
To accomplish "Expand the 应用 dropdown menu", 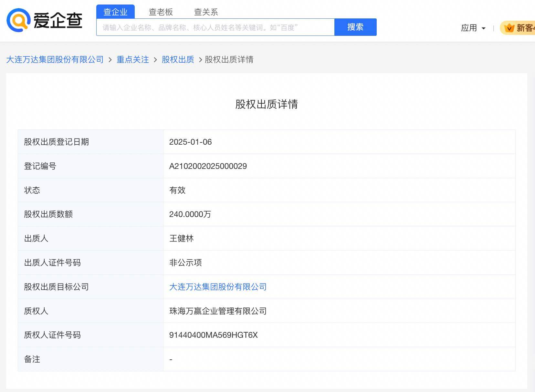I will coord(473,28).
